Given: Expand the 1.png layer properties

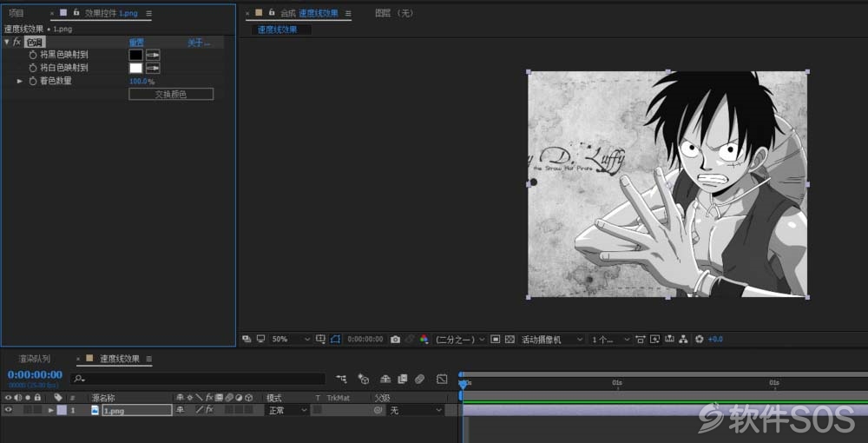Looking at the screenshot, I should pos(51,410).
